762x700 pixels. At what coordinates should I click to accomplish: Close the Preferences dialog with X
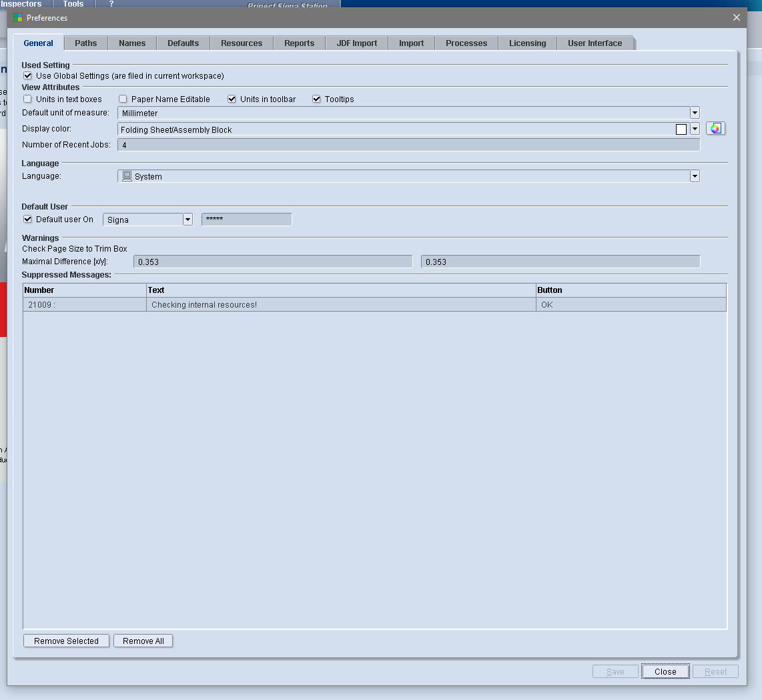click(x=736, y=17)
